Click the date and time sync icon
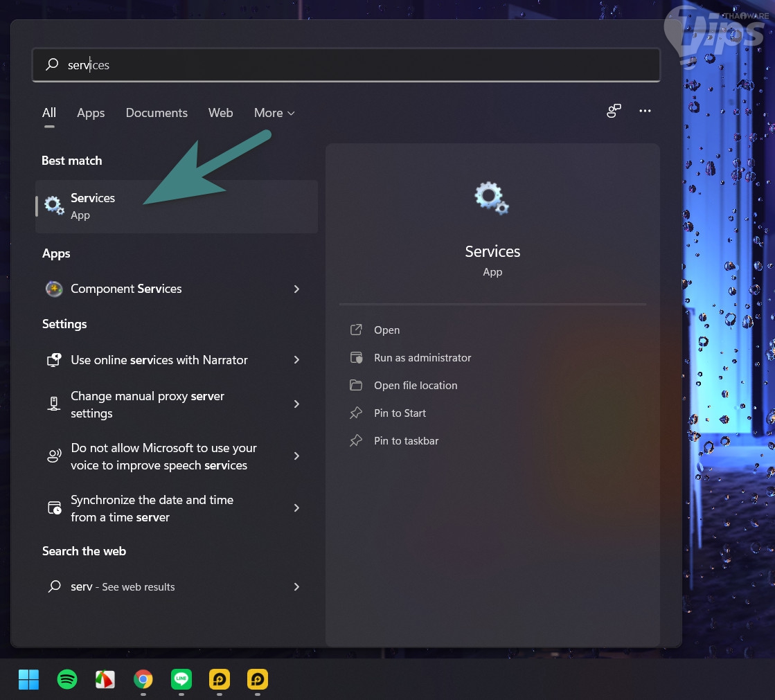Viewport: 775px width, 700px height. point(54,508)
